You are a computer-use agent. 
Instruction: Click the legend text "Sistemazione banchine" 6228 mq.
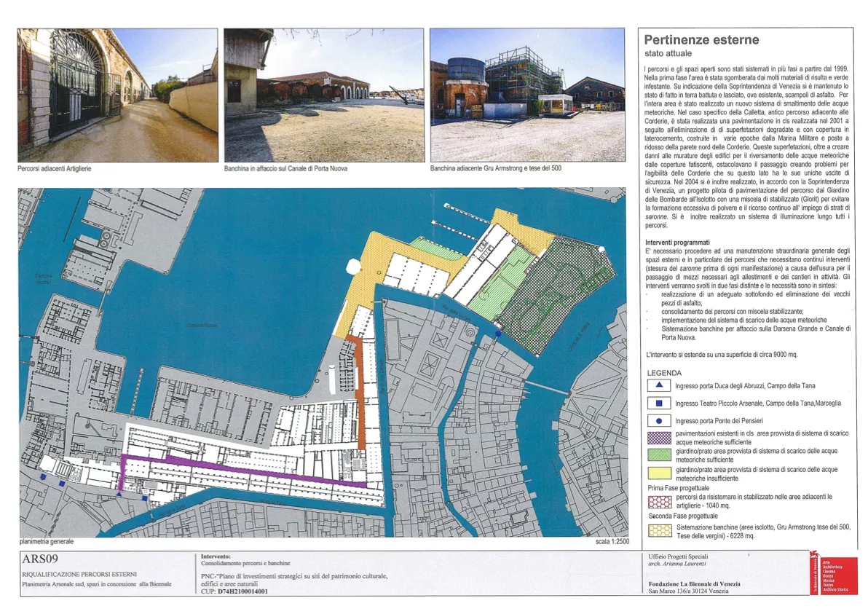[763, 532]
